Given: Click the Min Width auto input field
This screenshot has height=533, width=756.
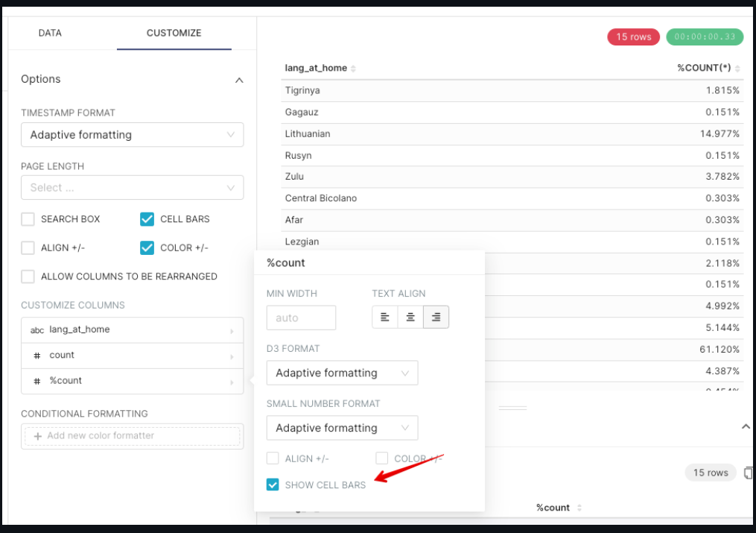Looking at the screenshot, I should tap(301, 318).
